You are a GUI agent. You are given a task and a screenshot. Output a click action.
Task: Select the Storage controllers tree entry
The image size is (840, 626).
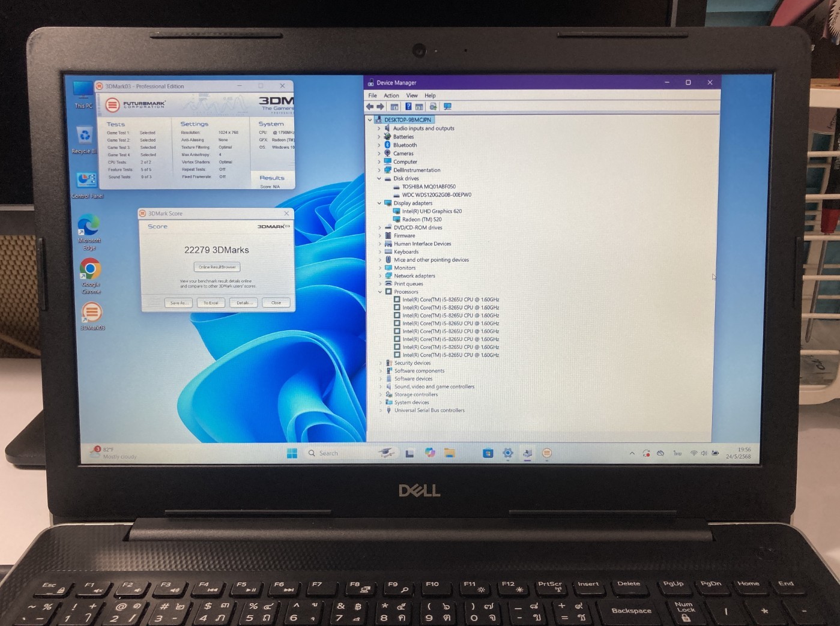pos(416,395)
